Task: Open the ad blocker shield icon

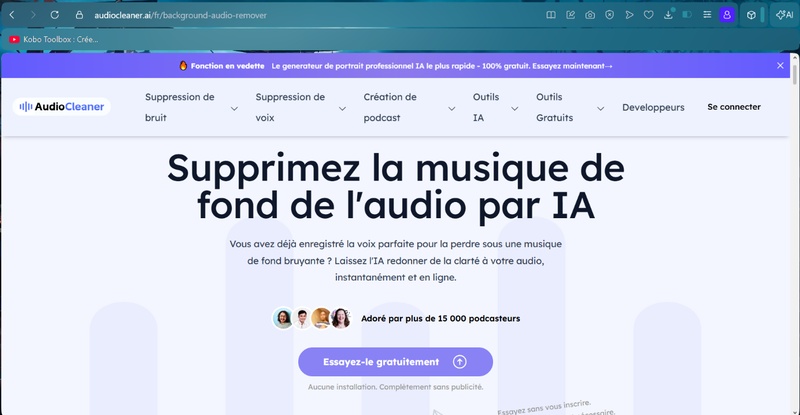Action: (610, 15)
